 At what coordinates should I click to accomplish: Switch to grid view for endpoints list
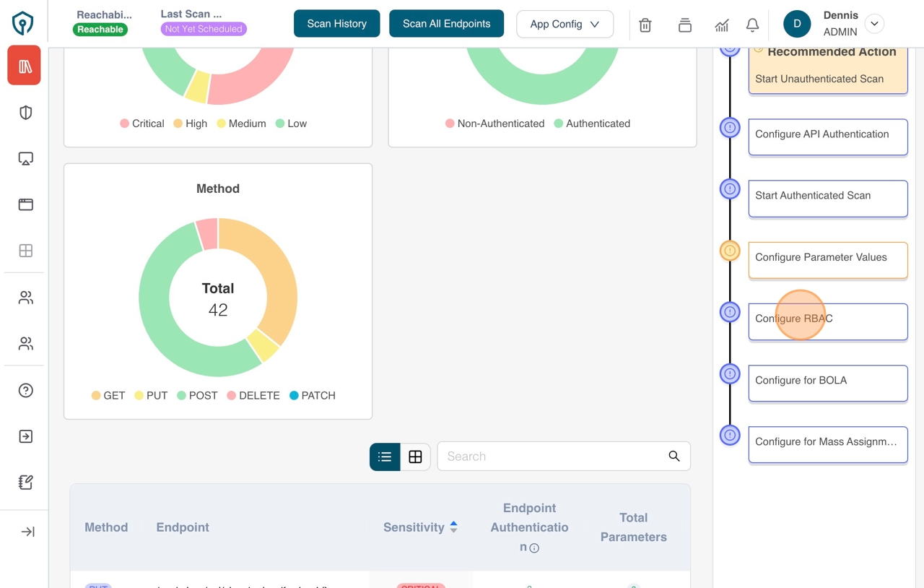click(415, 457)
